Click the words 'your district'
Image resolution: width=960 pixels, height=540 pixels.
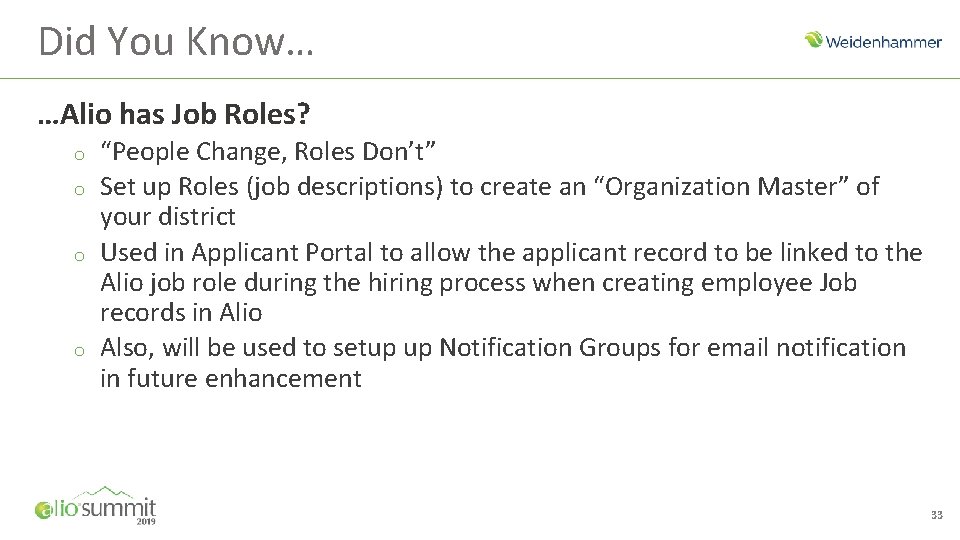[x=168, y=217]
